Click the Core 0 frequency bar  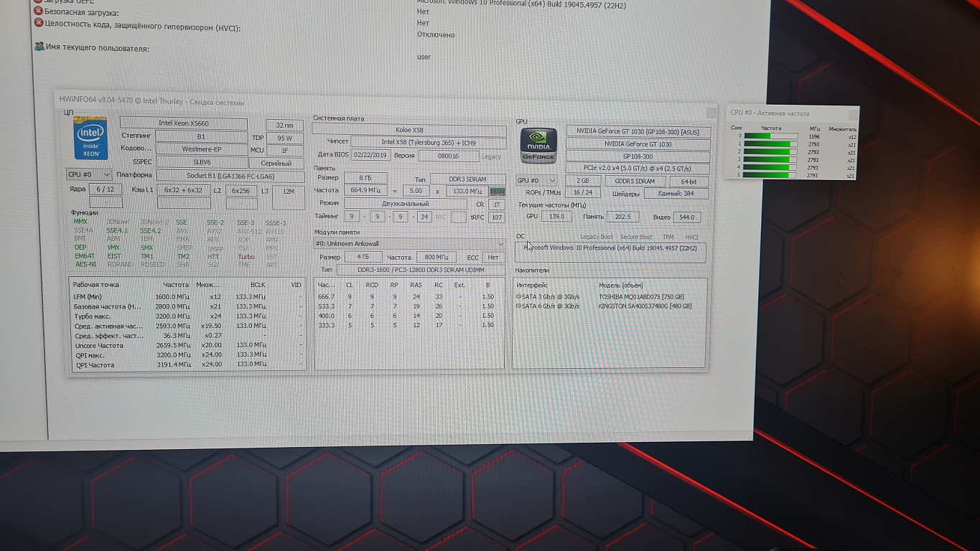coord(771,136)
